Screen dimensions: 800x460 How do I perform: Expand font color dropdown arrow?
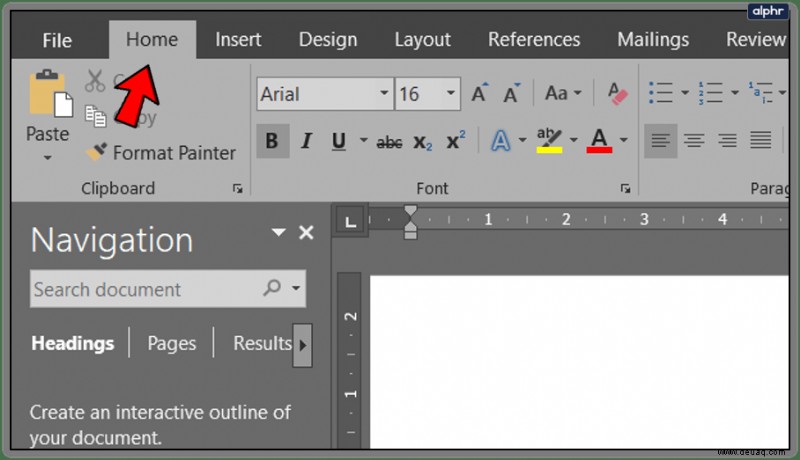623,140
